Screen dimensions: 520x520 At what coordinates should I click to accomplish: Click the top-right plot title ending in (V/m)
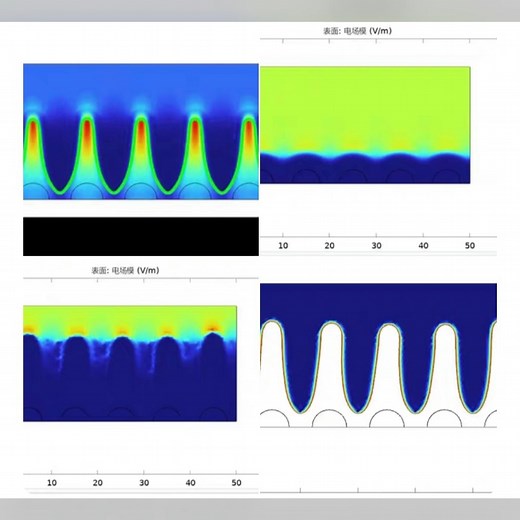coord(357,31)
